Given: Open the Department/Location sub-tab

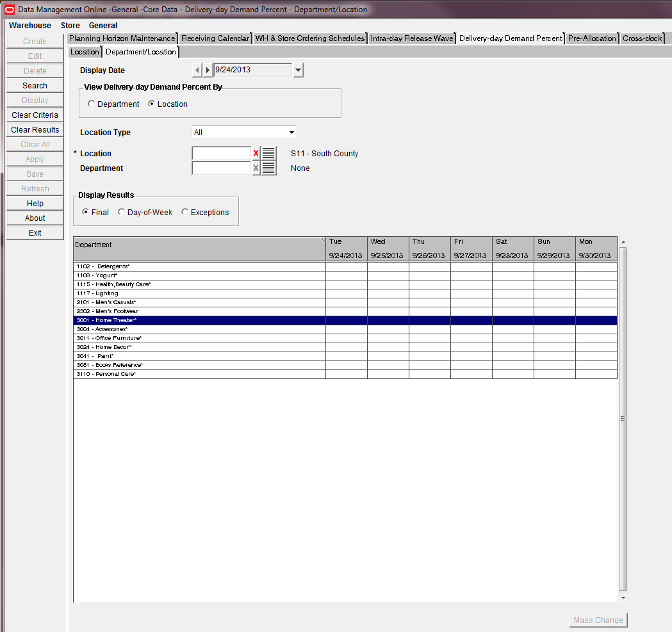Looking at the screenshot, I should pyautogui.click(x=140, y=52).
